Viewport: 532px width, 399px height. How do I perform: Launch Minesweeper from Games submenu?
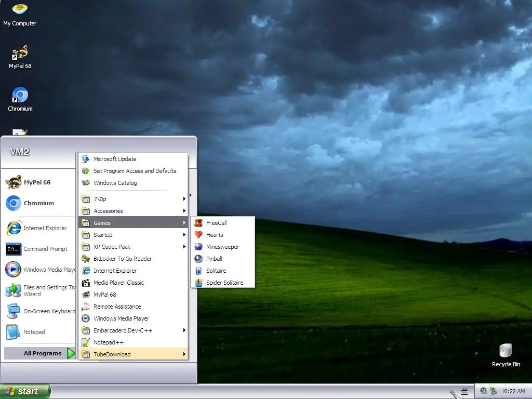coord(223,247)
